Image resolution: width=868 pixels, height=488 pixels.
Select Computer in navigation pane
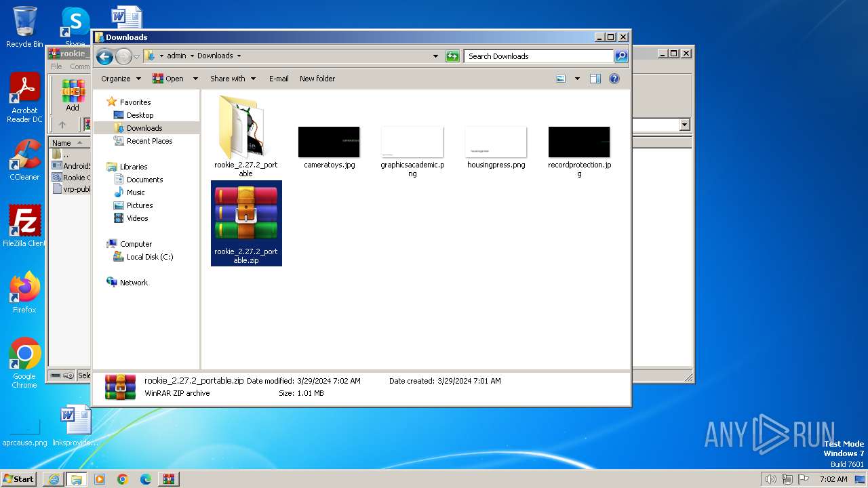point(136,244)
